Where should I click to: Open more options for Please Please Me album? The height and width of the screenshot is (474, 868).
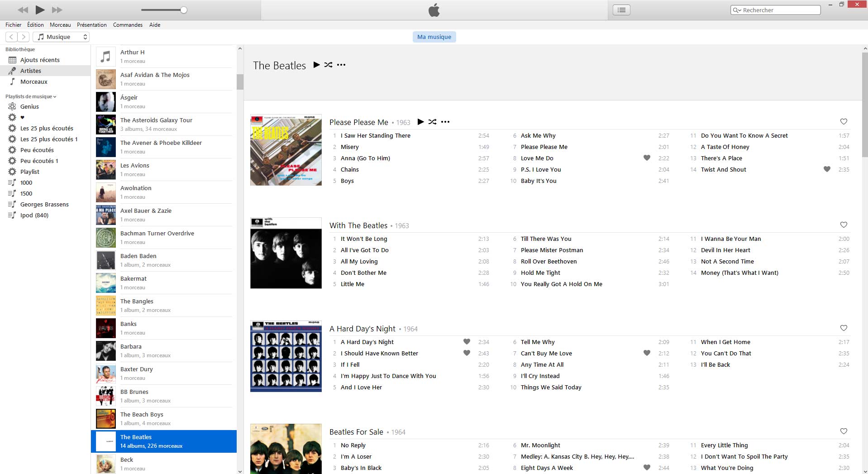click(x=445, y=122)
